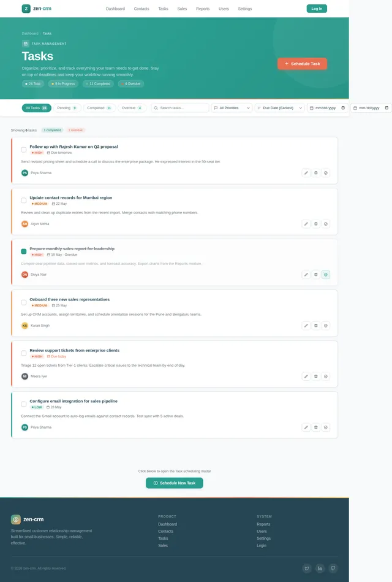The image size is (392, 582).
Task: Click circle-check icon on email integration task
Action: (x=326, y=427)
